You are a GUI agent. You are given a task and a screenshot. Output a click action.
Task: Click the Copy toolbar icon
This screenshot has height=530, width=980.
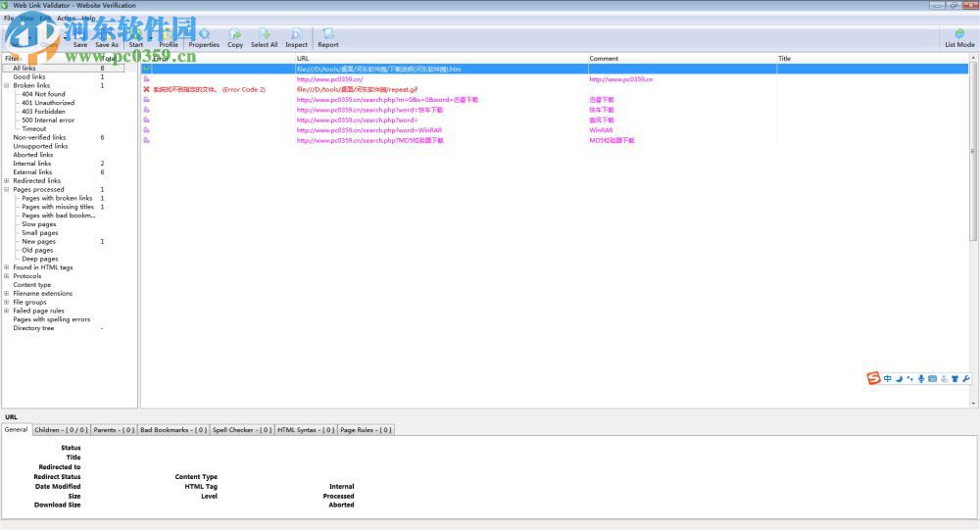[x=235, y=37]
